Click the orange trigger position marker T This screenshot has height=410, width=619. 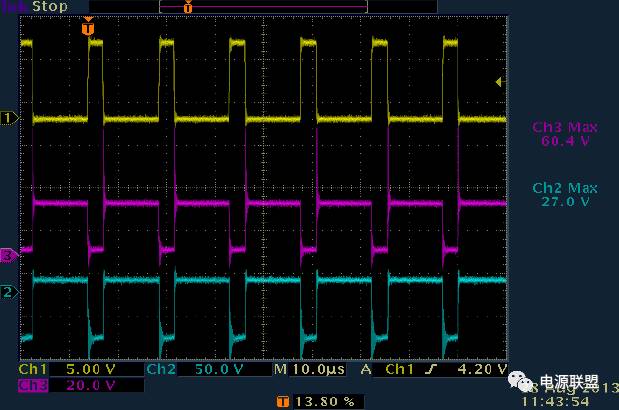(88, 28)
